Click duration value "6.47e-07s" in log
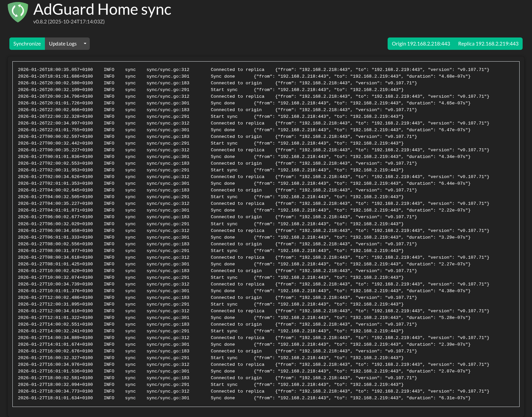The image size is (532, 417). [x=453, y=130]
